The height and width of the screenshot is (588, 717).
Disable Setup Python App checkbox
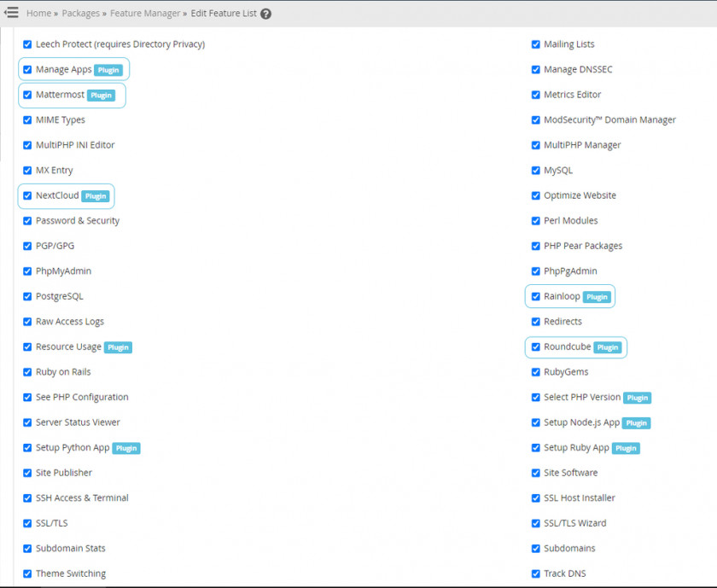click(27, 448)
